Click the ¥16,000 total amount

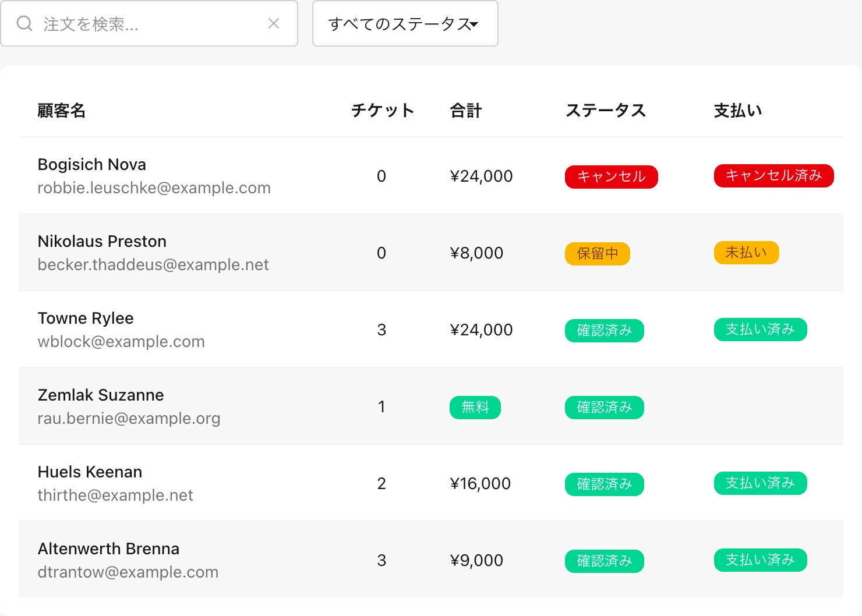click(x=481, y=484)
